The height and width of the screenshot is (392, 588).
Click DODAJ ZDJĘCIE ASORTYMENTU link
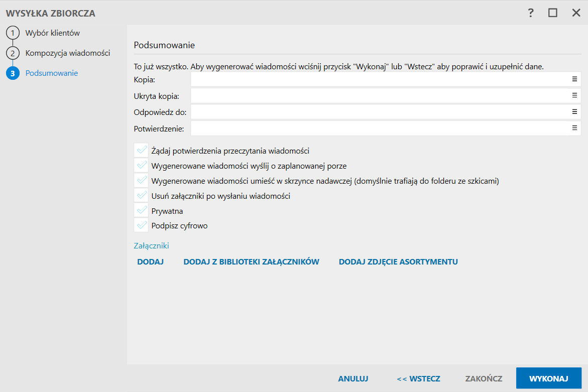[x=398, y=262]
